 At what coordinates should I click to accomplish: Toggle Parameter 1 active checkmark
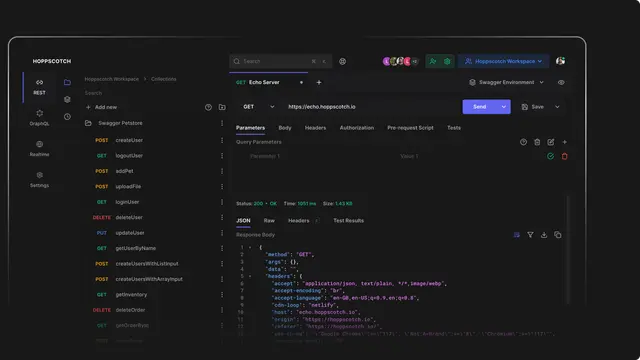coord(550,156)
